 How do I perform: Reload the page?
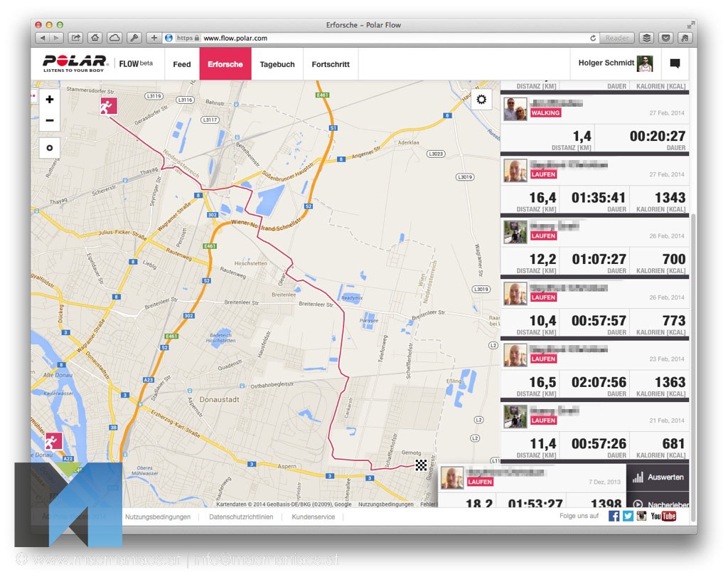(593, 38)
